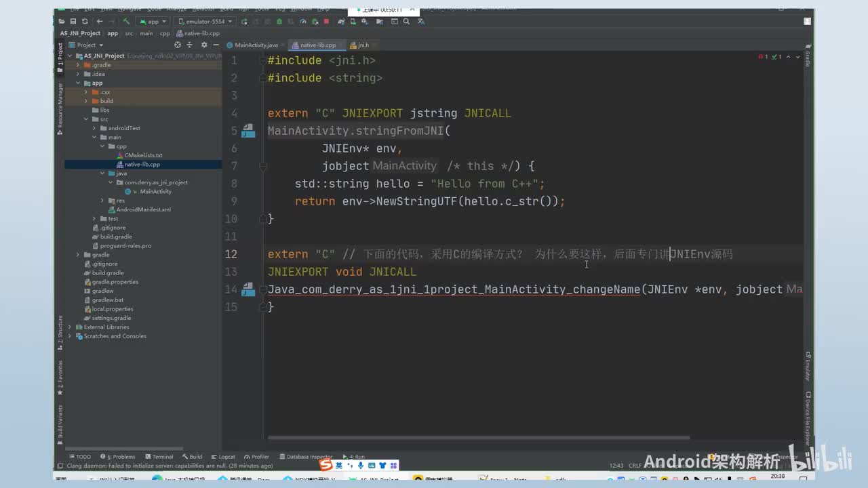Open the emulator-5554 device dropdown
Image resolution: width=868 pixels, height=488 pixels.
(x=206, y=22)
